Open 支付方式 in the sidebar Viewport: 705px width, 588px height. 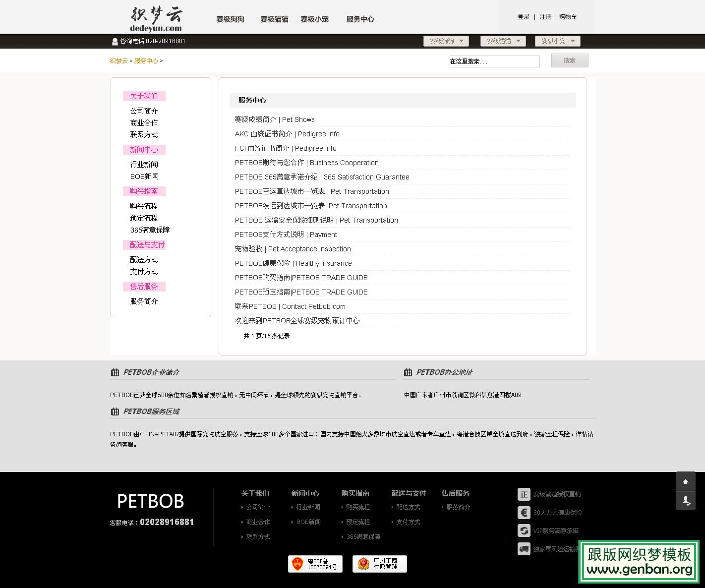click(x=144, y=272)
